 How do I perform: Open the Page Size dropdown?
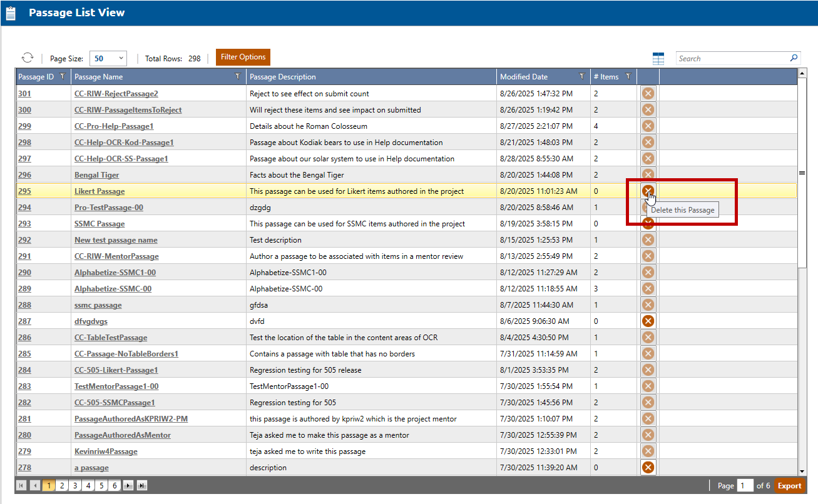[x=108, y=58]
